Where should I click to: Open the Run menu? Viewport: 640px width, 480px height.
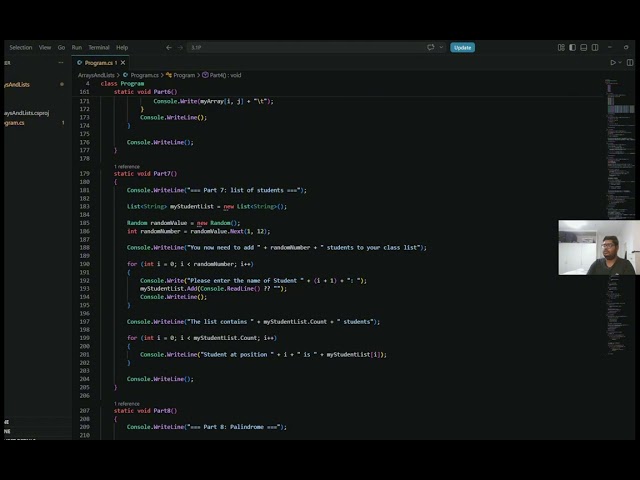77,47
